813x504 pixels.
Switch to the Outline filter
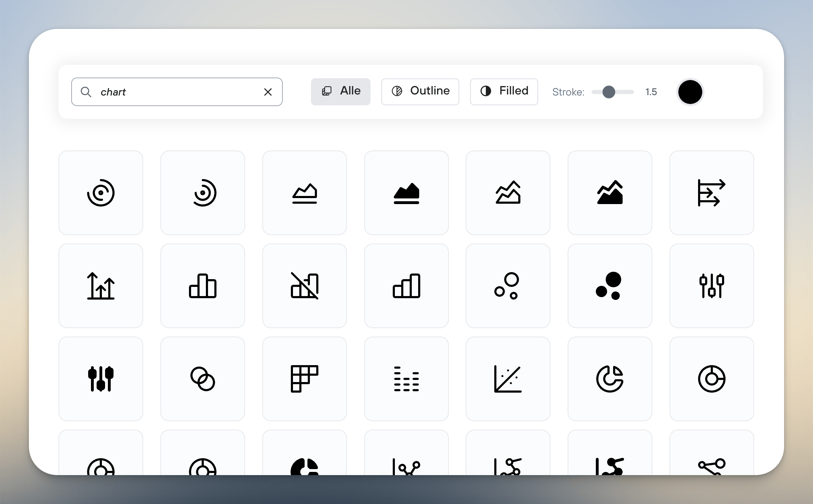pyautogui.click(x=420, y=92)
